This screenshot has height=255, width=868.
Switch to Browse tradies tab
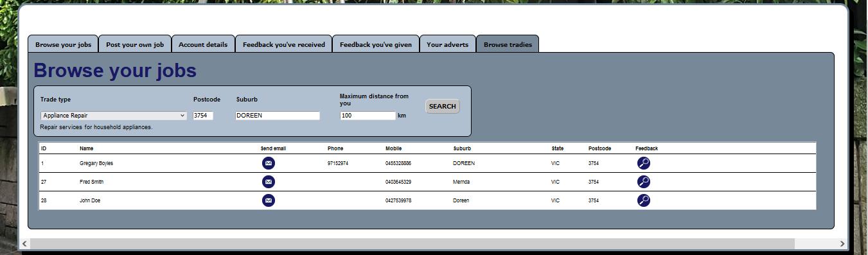click(x=508, y=44)
